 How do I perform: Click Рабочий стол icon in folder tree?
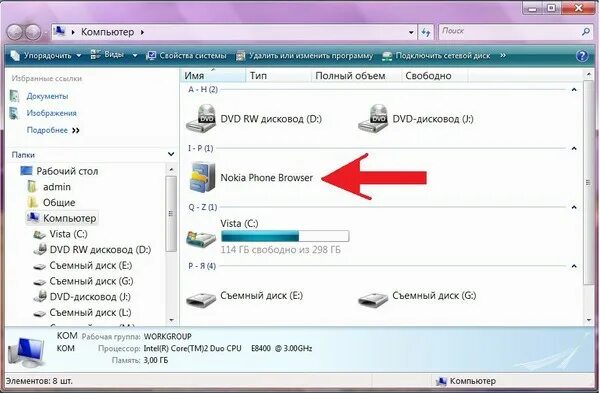(26, 171)
